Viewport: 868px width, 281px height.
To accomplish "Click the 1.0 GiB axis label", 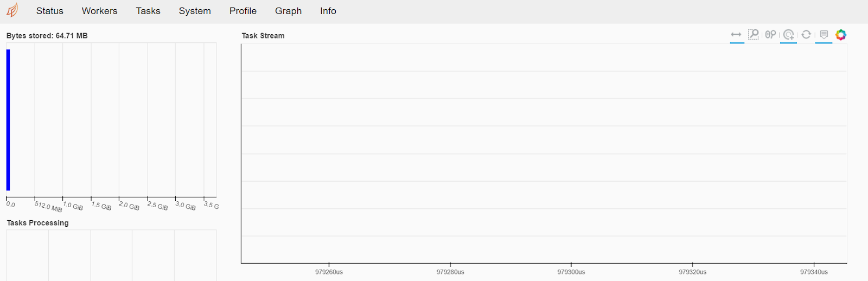I will click(73, 206).
